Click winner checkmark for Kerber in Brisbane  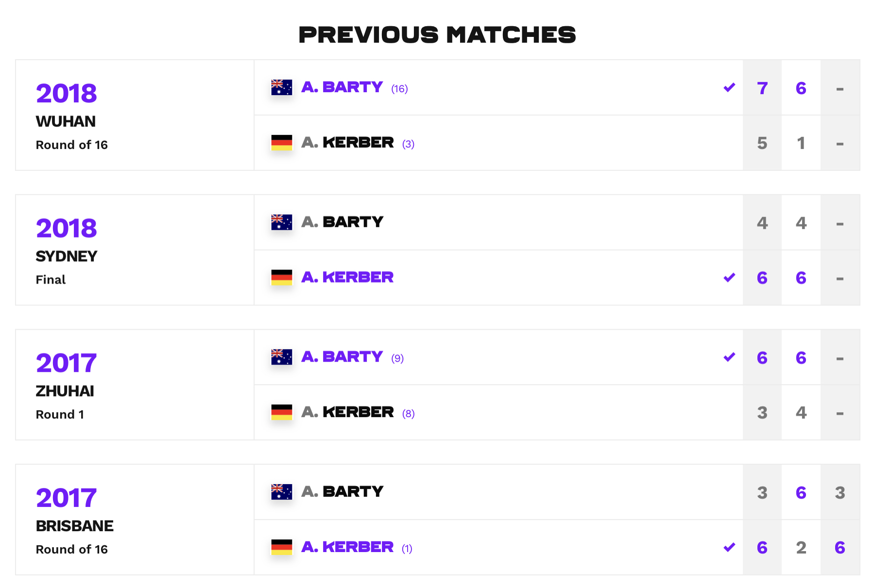729,547
